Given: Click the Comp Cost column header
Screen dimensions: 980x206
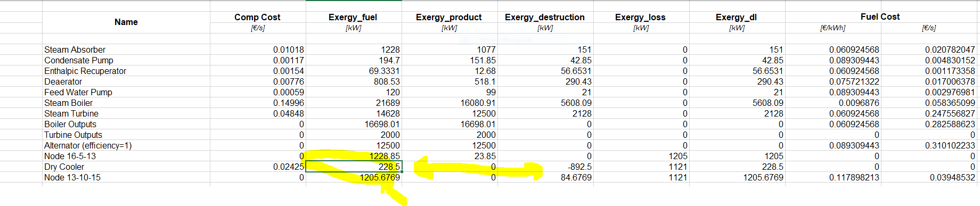Looking at the screenshot, I should (257, 17).
